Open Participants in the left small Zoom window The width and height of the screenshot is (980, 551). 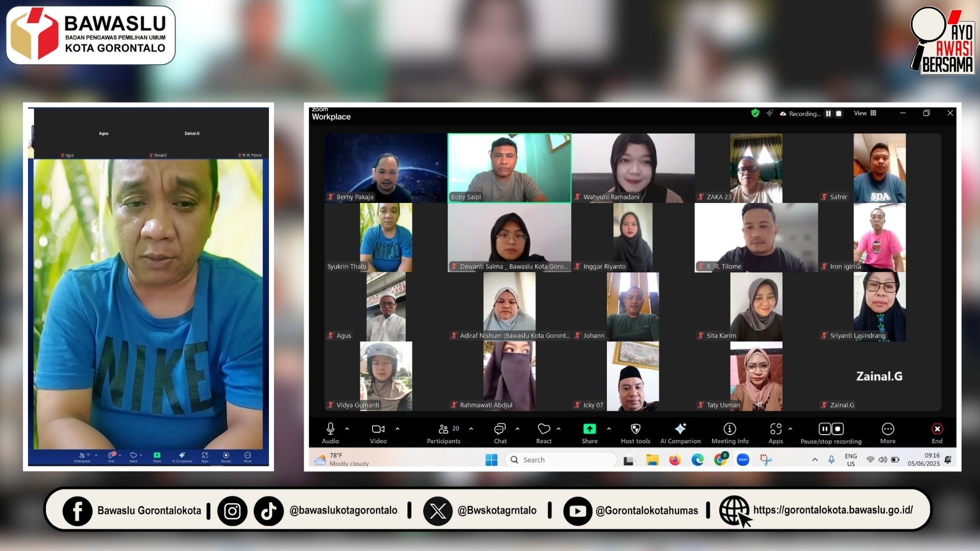82,457
